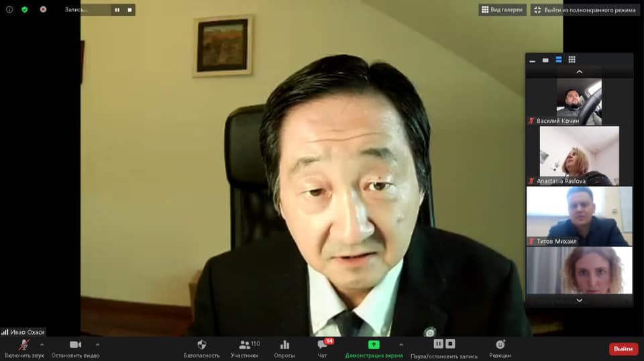This screenshot has width=644, height=361.
Task: Select thumbnail strip layout icon
Action: (559, 60)
